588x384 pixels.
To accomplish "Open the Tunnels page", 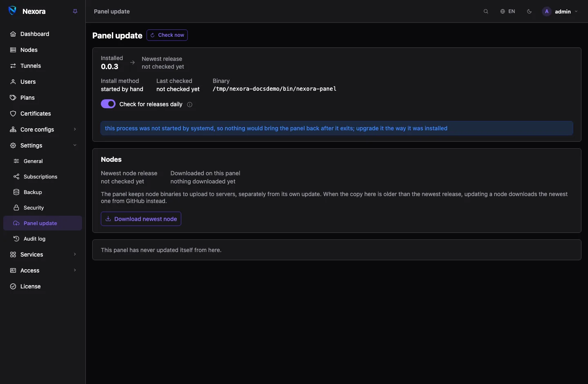I will (43, 66).
